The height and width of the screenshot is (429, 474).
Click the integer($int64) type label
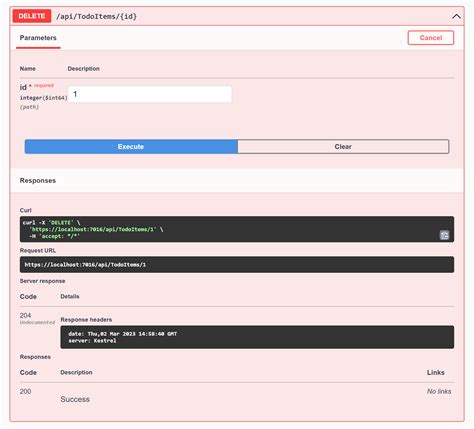[x=43, y=98]
